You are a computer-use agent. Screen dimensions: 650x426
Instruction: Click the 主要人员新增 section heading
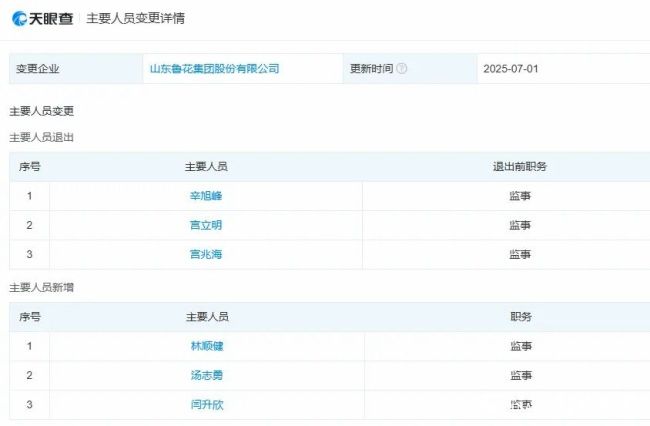coord(41,287)
